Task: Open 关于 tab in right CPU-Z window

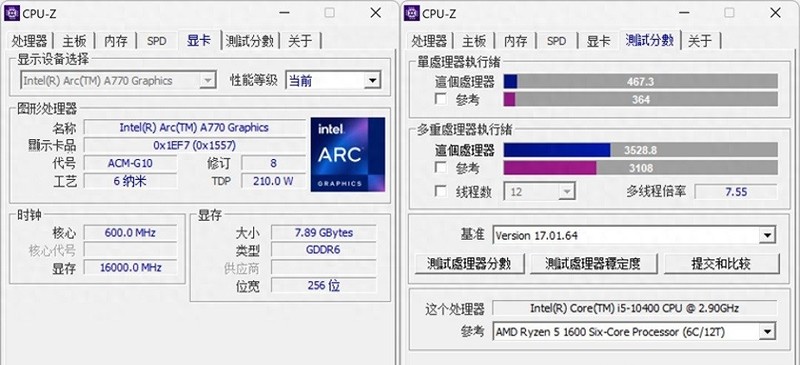Action: (x=700, y=41)
